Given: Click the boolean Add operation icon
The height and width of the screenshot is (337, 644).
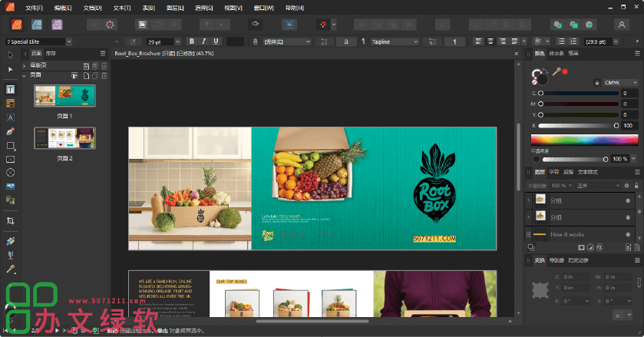Looking at the screenshot, I should click(557, 25).
